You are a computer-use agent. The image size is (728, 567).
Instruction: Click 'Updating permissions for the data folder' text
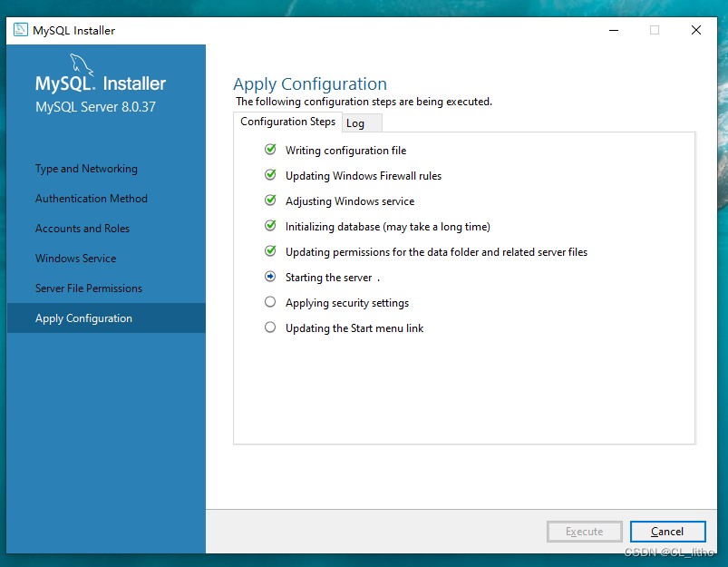[x=436, y=252]
